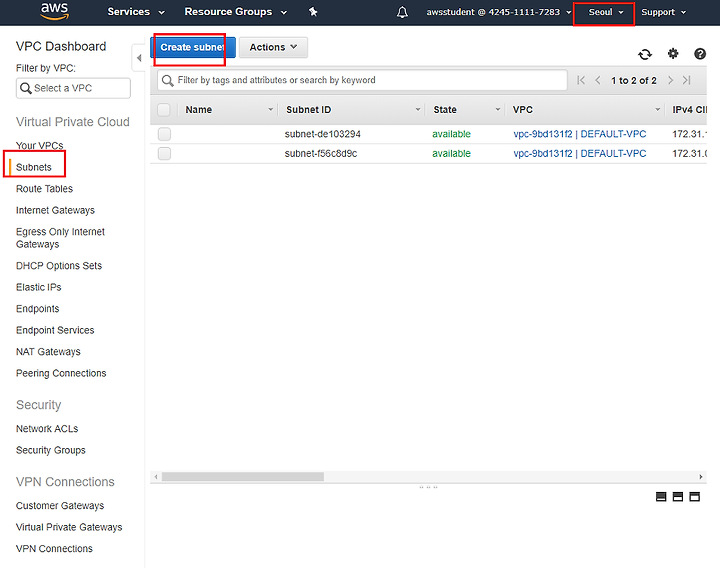
Task: Go to last page of results
Action: (686, 80)
